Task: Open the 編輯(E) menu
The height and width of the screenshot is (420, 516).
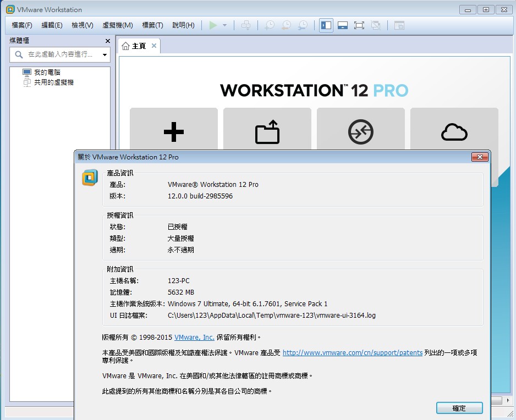Action: coord(52,25)
